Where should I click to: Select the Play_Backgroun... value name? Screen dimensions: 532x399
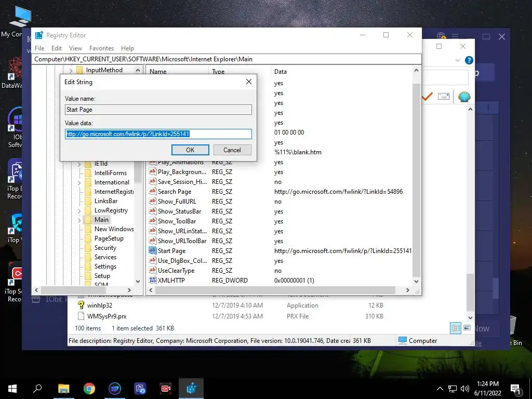click(x=182, y=172)
